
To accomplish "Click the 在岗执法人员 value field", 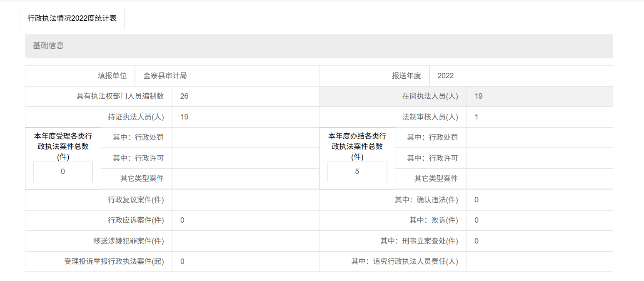I will (x=539, y=96).
